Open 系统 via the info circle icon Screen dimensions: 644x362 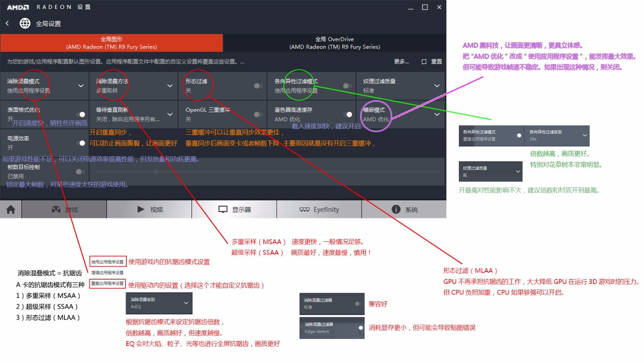[405, 209]
